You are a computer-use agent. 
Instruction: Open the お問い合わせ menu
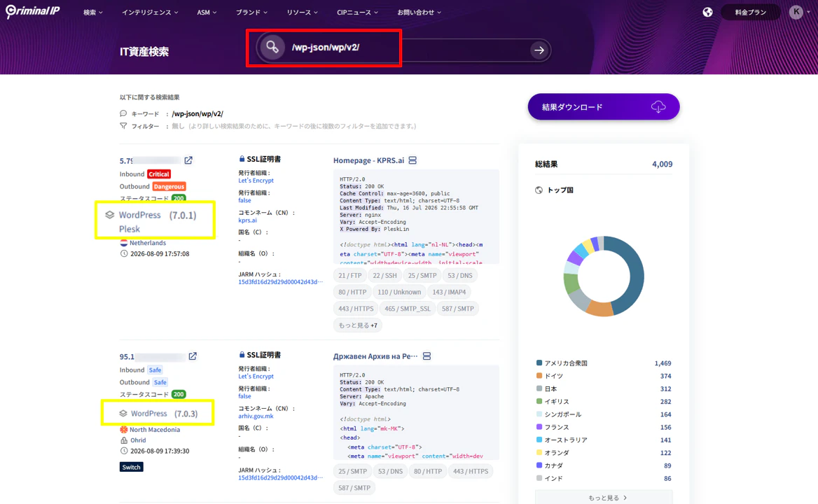tap(419, 12)
